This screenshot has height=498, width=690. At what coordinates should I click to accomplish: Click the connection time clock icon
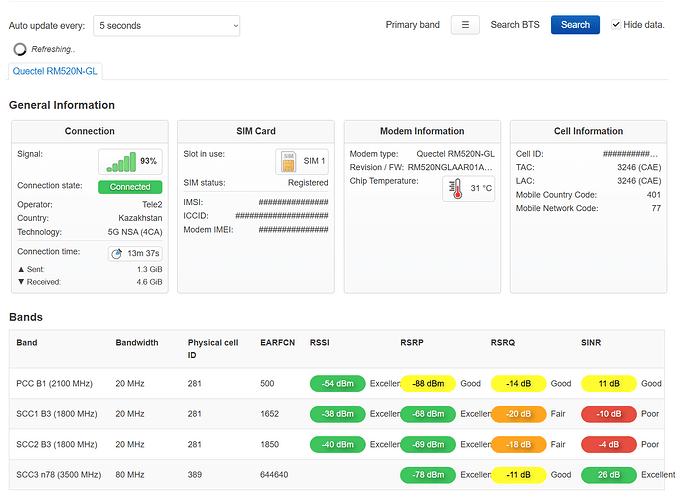(119, 254)
